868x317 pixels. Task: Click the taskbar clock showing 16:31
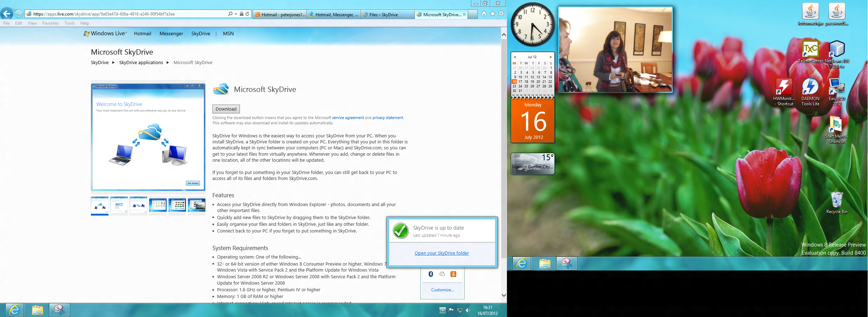click(488, 310)
